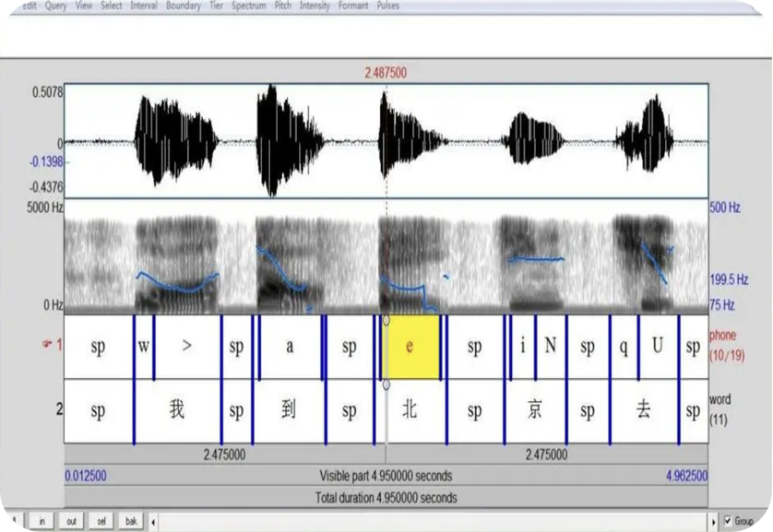Click the blue pitch contour over 京
The width and height of the screenshot is (773, 532).
click(536, 258)
